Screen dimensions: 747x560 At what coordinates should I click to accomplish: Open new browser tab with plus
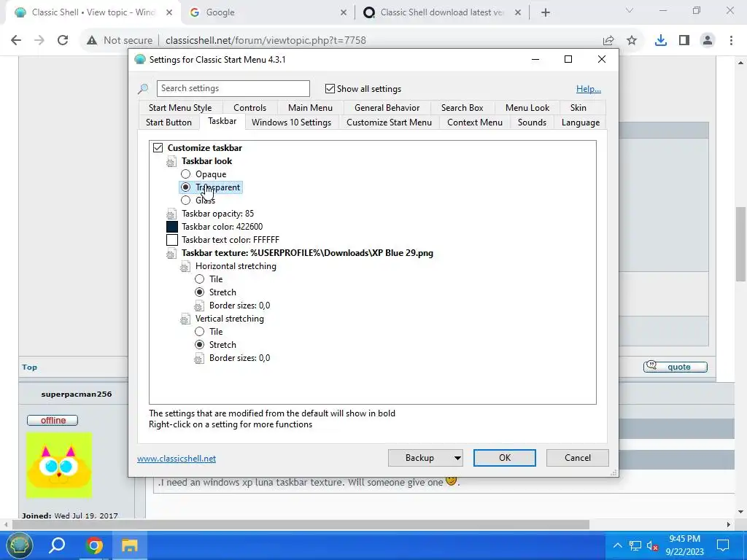(546, 12)
